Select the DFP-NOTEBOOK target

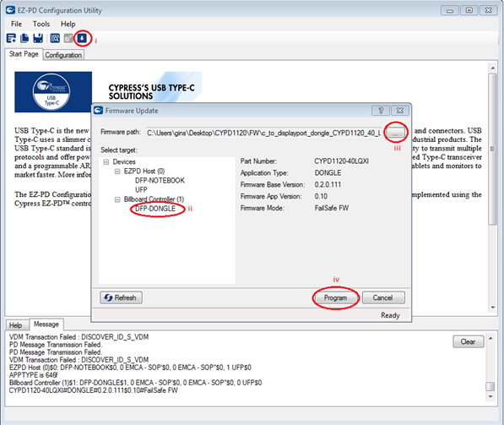pyautogui.click(x=160, y=181)
